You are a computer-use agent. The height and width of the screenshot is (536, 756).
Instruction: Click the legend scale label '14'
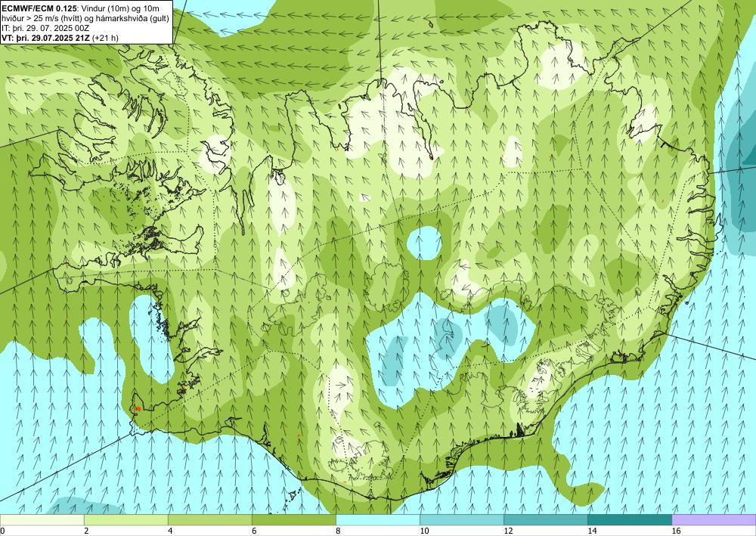[591, 531]
